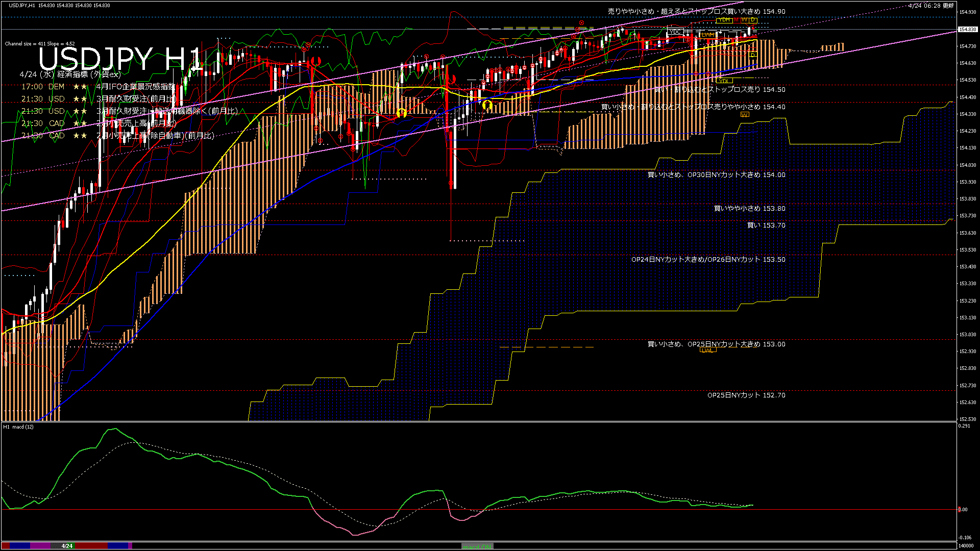This screenshot has height=551, width=980.
Task: Click the USDJPY,H1 title text at top-left
Action: [21, 5]
